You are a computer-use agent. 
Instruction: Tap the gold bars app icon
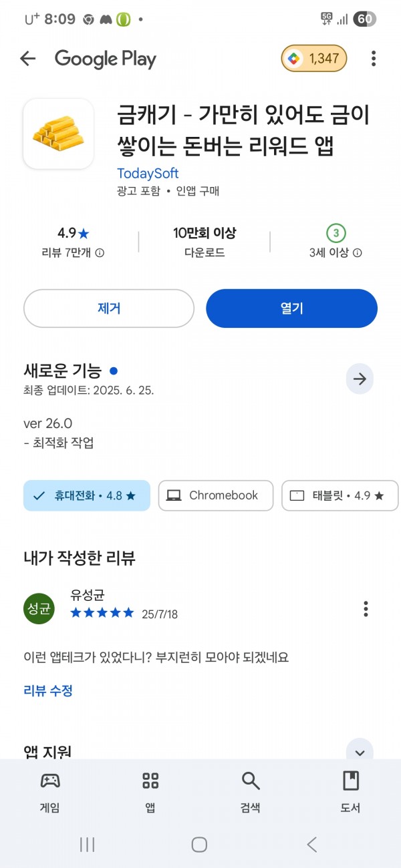tap(58, 134)
